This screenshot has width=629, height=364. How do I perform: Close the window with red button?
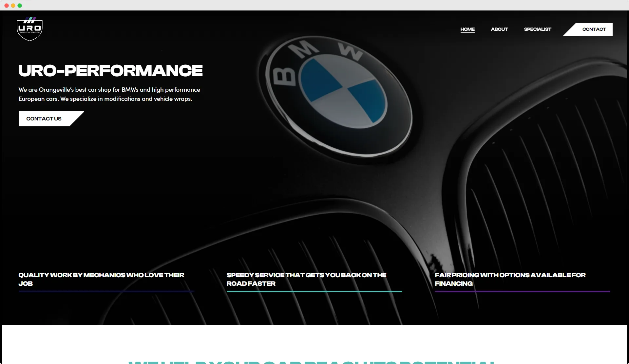[x=7, y=6]
